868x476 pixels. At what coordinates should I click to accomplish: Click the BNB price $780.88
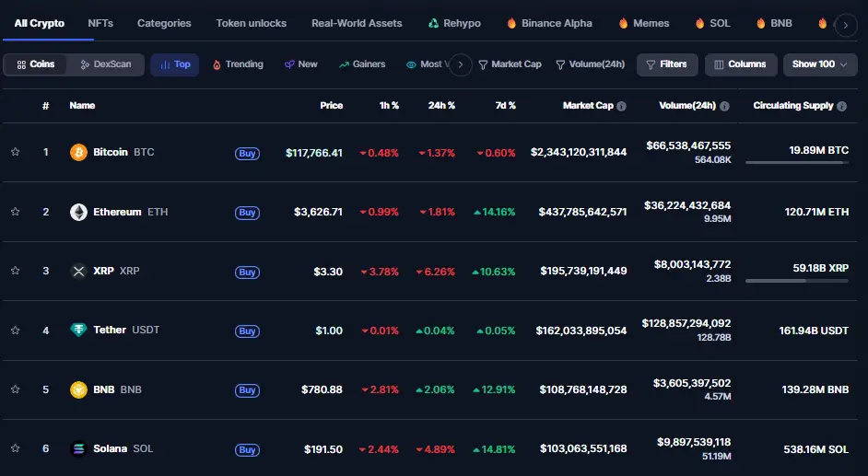point(322,389)
